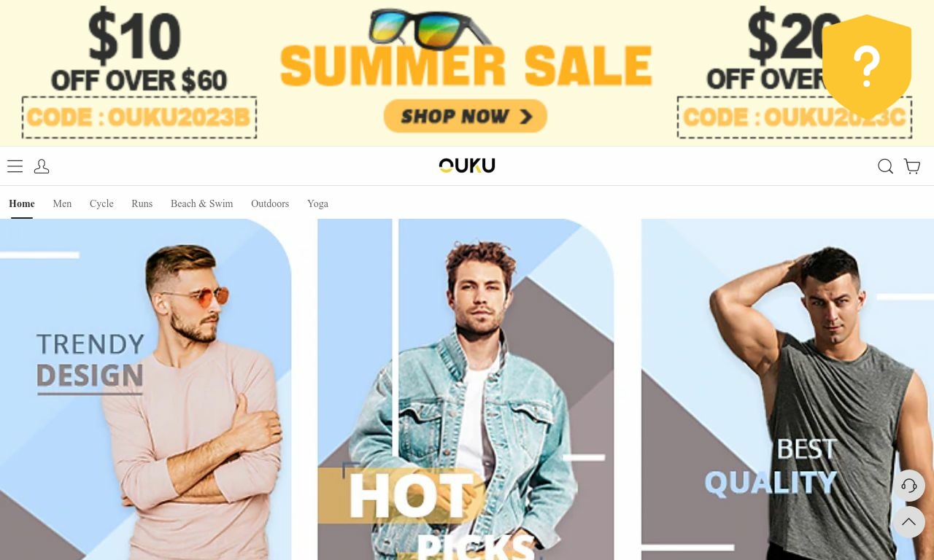Click the back-to-top arrow button

tap(908, 522)
